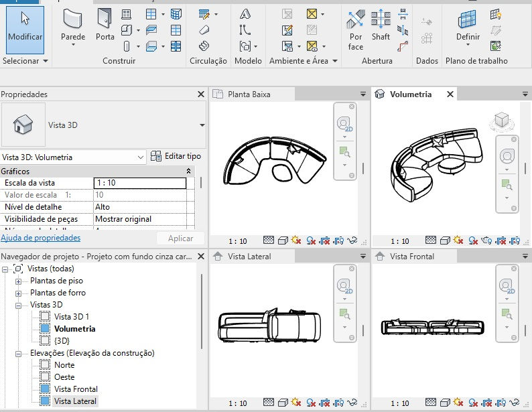Expand the Ambiente e Área panel dropdown
Viewport: 532px width, 412px height.
click(x=335, y=61)
